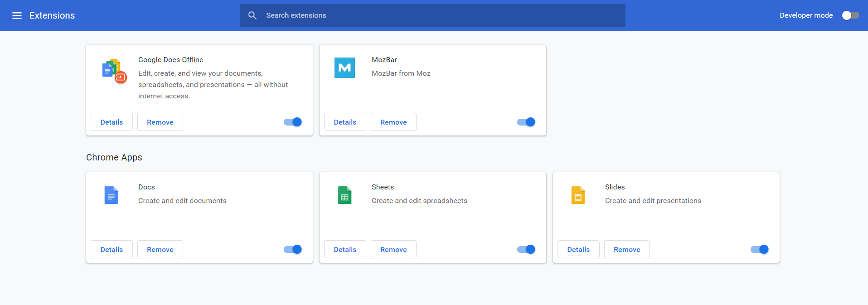Open Details for Docs app
The height and width of the screenshot is (305, 868).
(112, 249)
